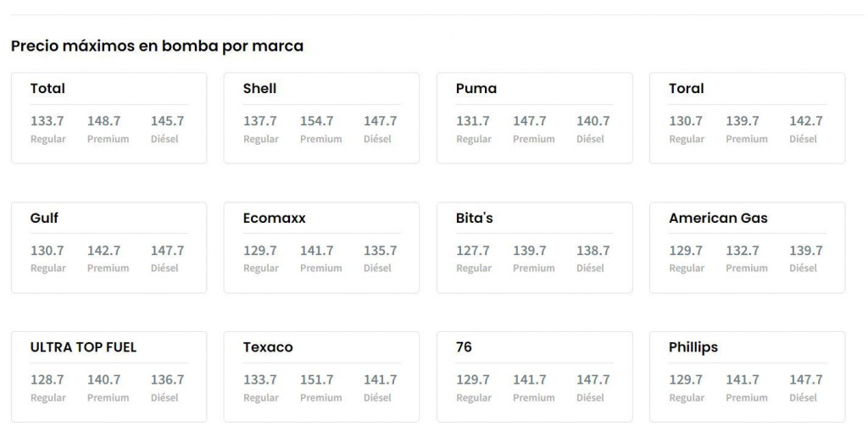Open the American Gas card title
The image size is (868, 448).
pyautogui.click(x=717, y=218)
